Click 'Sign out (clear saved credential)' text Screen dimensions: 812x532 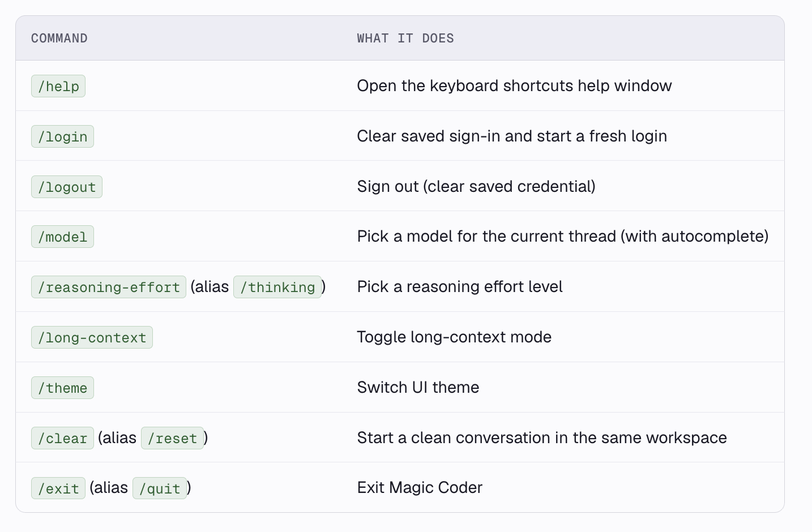click(x=476, y=186)
